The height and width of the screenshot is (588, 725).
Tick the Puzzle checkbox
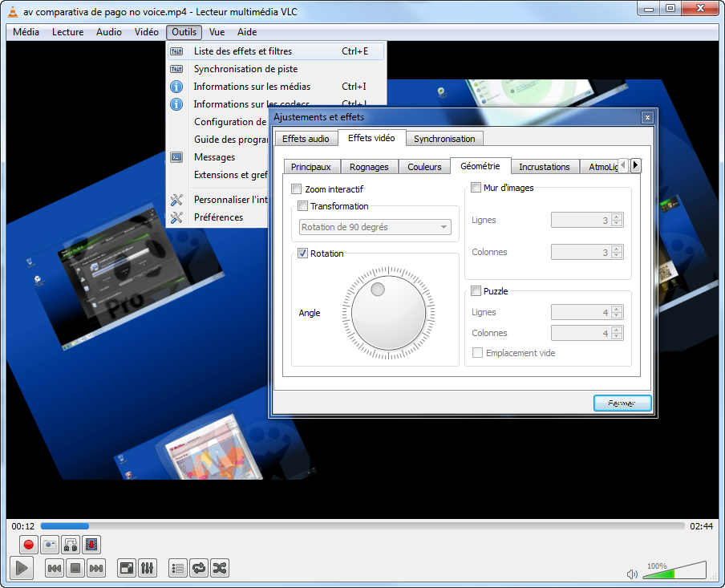tap(476, 291)
